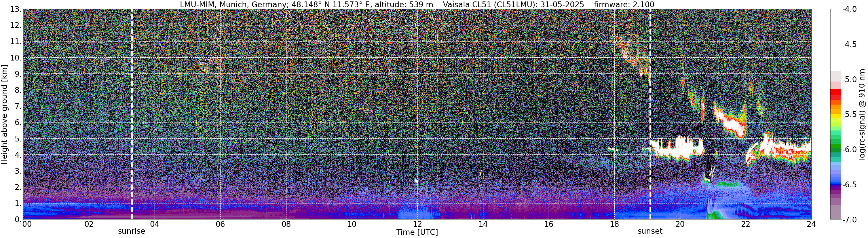Click the 'Height above ground [km]' axis label

click(x=4, y=114)
